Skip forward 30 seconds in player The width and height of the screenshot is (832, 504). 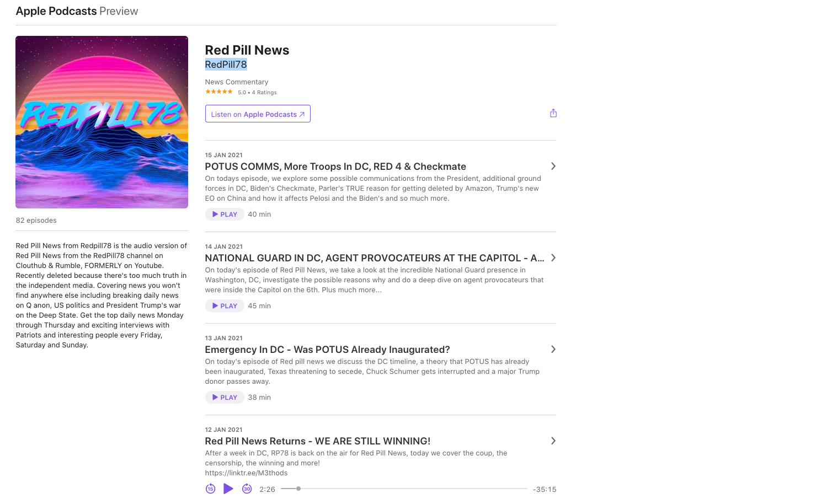coord(247,489)
